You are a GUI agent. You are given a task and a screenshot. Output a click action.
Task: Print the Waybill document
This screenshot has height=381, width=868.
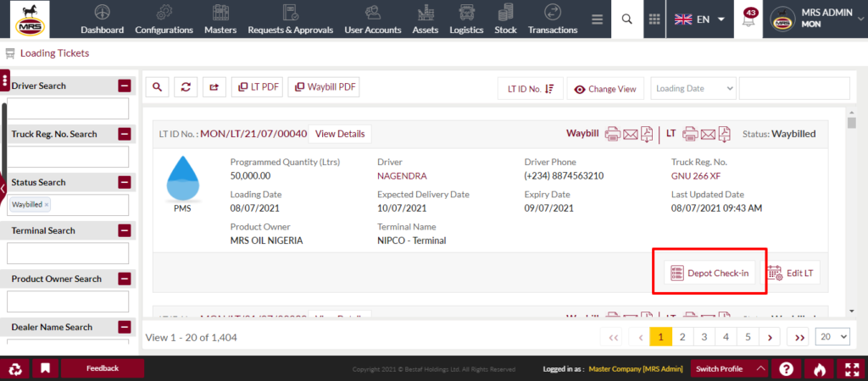(x=612, y=134)
